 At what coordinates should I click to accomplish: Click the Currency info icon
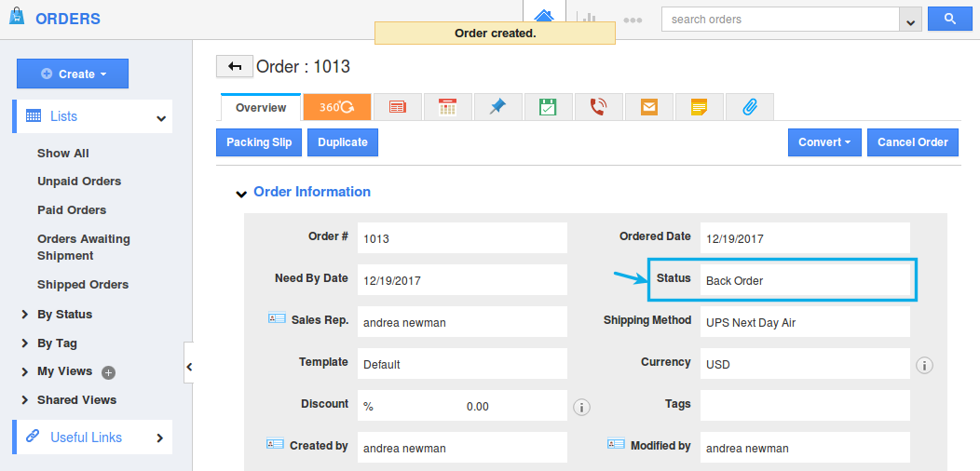point(924,365)
